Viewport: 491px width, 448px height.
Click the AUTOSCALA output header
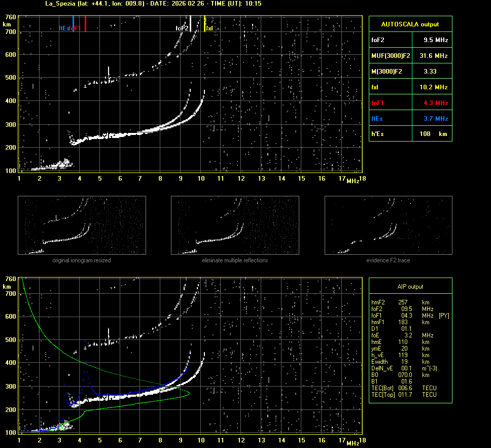[x=410, y=24]
